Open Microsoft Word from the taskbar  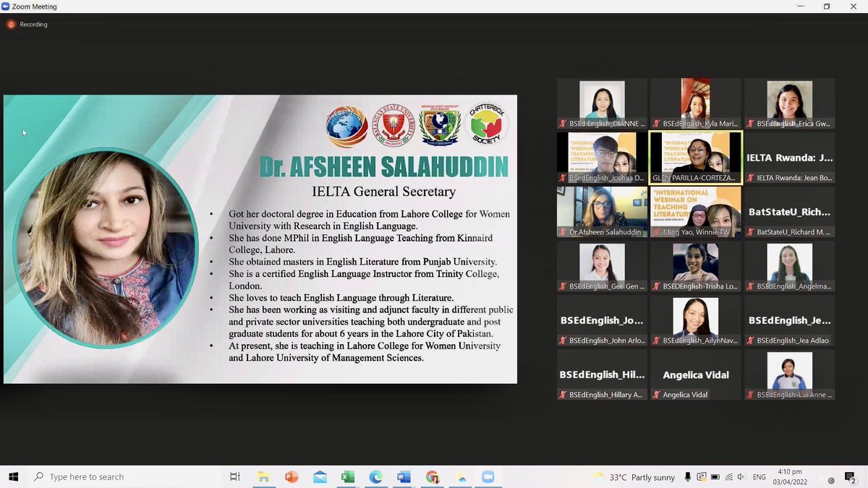[403, 476]
